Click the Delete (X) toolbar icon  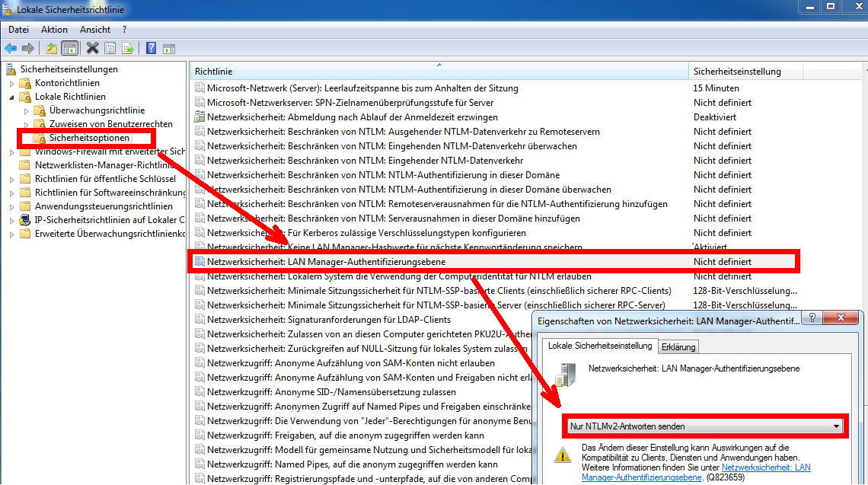(91, 48)
